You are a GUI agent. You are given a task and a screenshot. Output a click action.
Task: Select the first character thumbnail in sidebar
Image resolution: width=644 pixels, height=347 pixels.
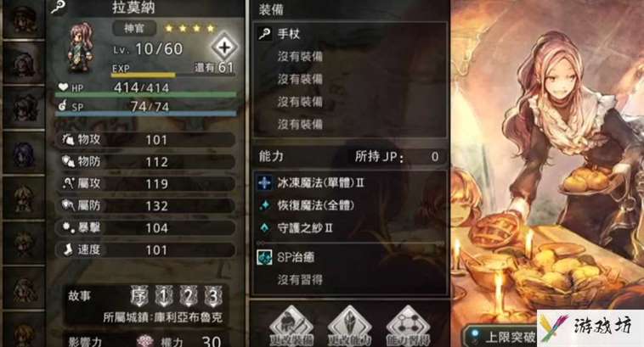coord(24,20)
